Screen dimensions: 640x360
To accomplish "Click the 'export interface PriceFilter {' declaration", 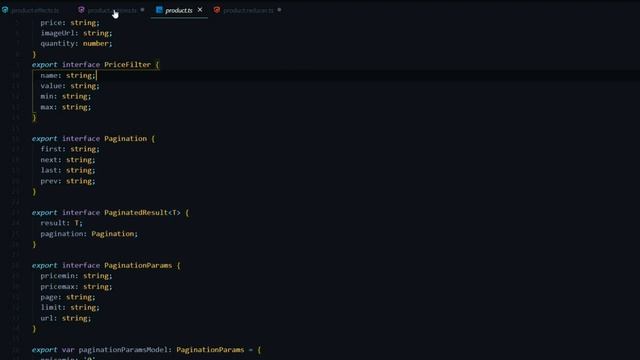I will pyautogui.click(x=96, y=65).
